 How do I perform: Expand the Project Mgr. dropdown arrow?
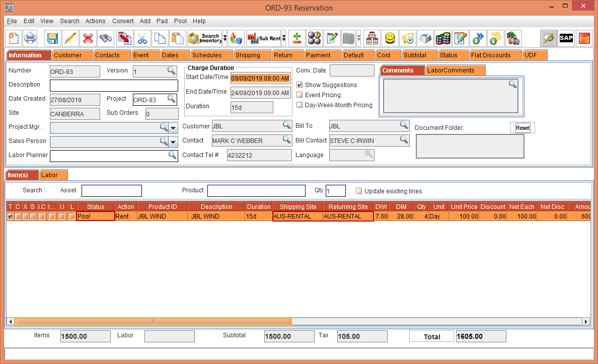pos(173,128)
